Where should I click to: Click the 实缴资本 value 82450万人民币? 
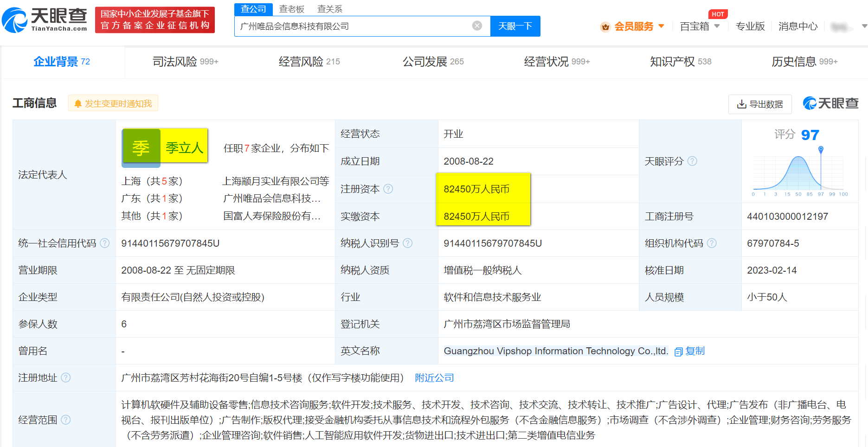(x=476, y=217)
